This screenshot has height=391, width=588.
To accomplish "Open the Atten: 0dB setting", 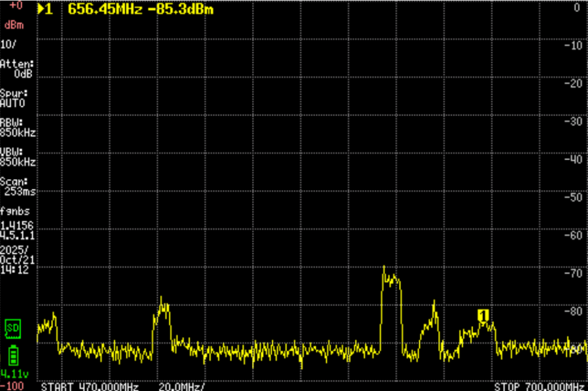I will pyautogui.click(x=17, y=68).
